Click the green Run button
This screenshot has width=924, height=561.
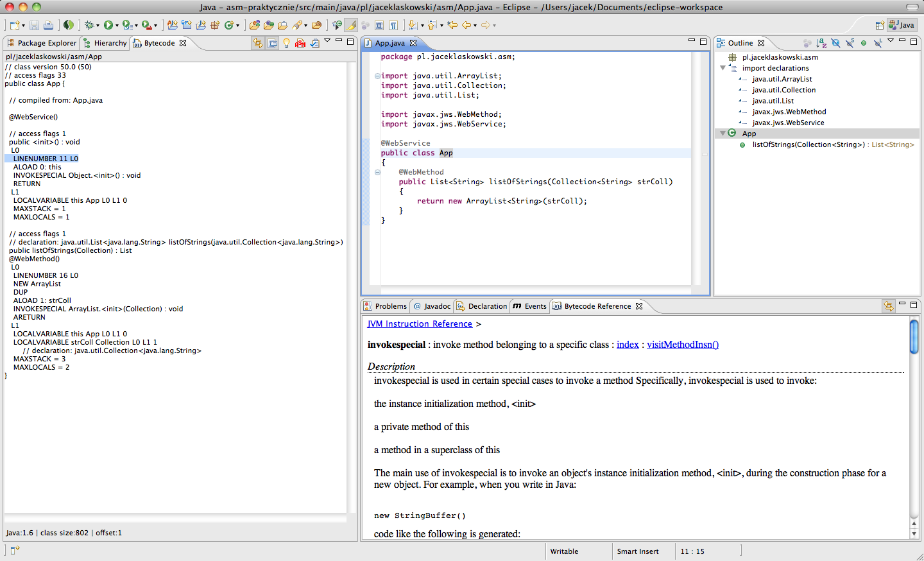pyautogui.click(x=108, y=25)
